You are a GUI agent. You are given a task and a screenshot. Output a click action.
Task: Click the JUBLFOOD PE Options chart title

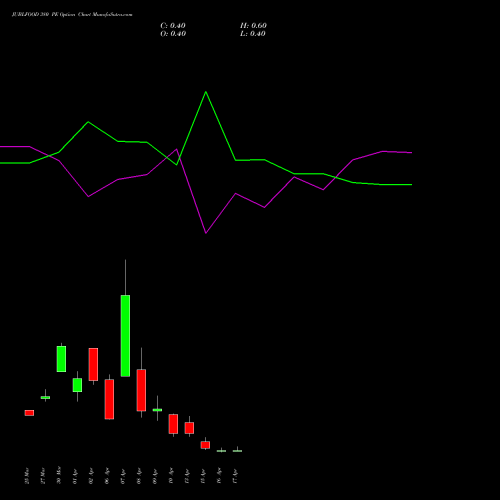pos(72,15)
